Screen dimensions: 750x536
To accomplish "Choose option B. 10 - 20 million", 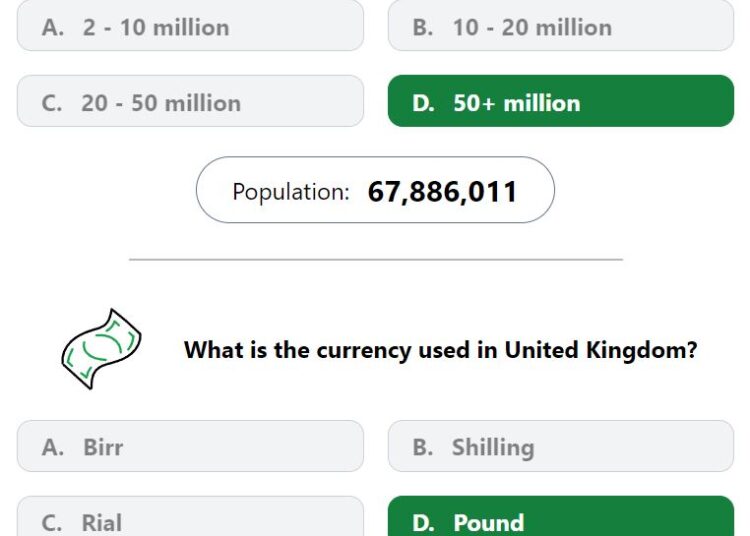I will [x=561, y=25].
